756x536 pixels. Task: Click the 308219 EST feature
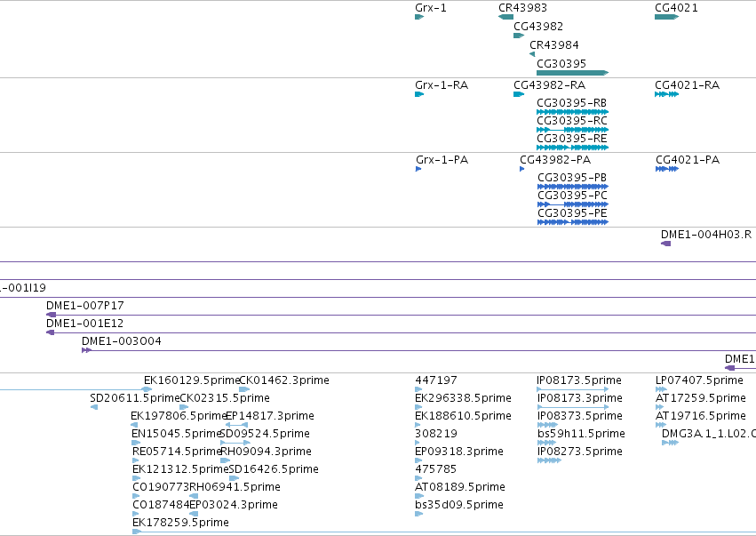point(418,443)
